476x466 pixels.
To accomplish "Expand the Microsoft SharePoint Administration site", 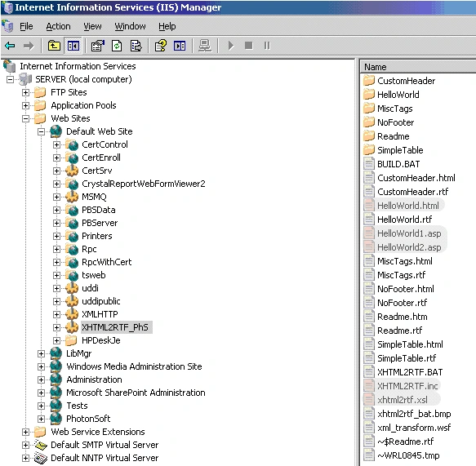I will pyautogui.click(x=42, y=393).
